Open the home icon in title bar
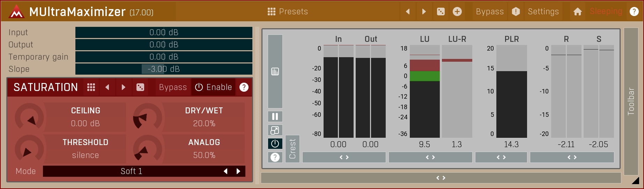644x189 pixels. [577, 12]
